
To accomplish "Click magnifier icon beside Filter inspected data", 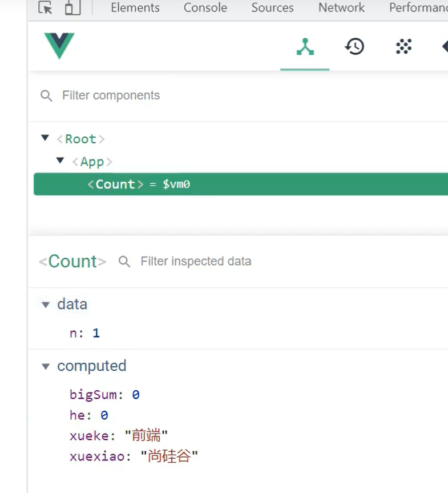I will (124, 261).
